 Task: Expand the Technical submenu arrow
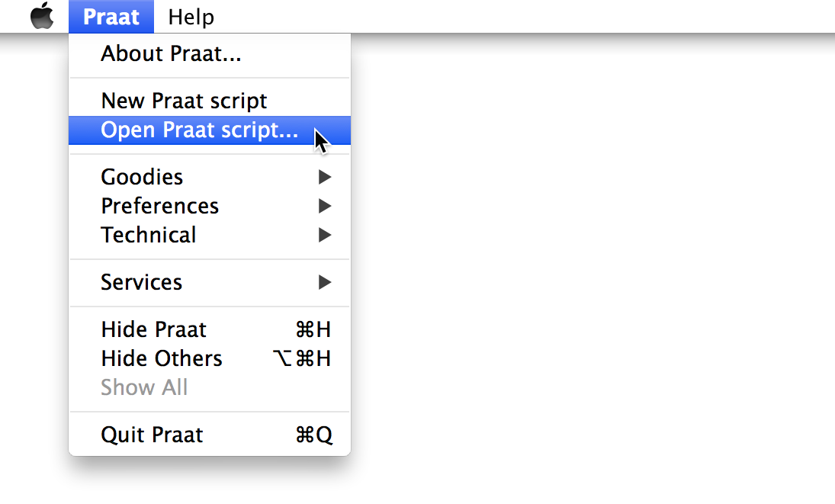click(x=325, y=235)
